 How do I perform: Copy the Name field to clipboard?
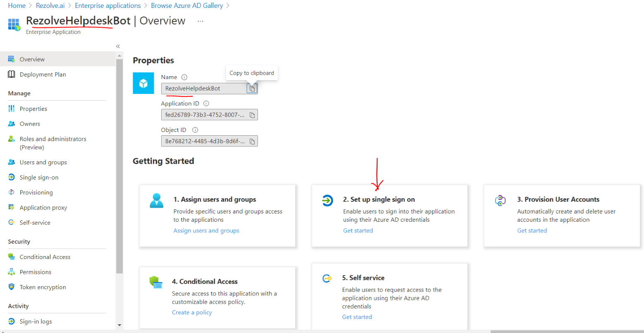[252, 89]
